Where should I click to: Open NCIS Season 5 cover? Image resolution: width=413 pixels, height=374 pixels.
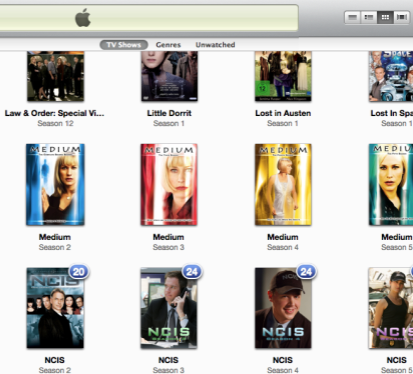[391, 308]
